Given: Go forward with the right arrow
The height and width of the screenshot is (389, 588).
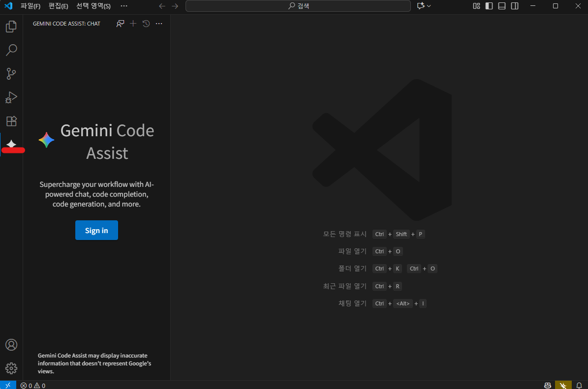Looking at the screenshot, I should click(x=175, y=6).
